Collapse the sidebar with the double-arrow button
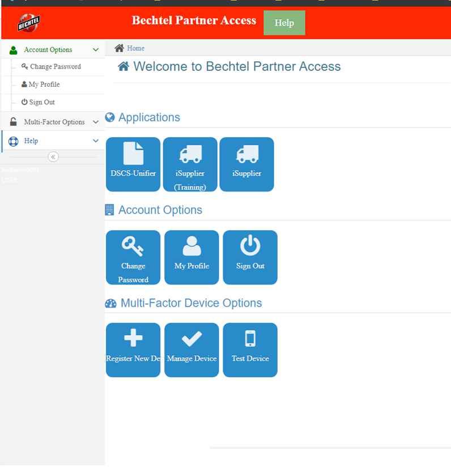451x476 pixels. [x=53, y=156]
